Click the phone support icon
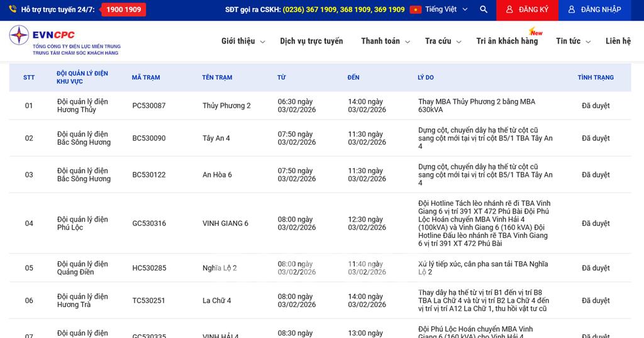Viewport: 644px width, 338px height. (13, 9)
